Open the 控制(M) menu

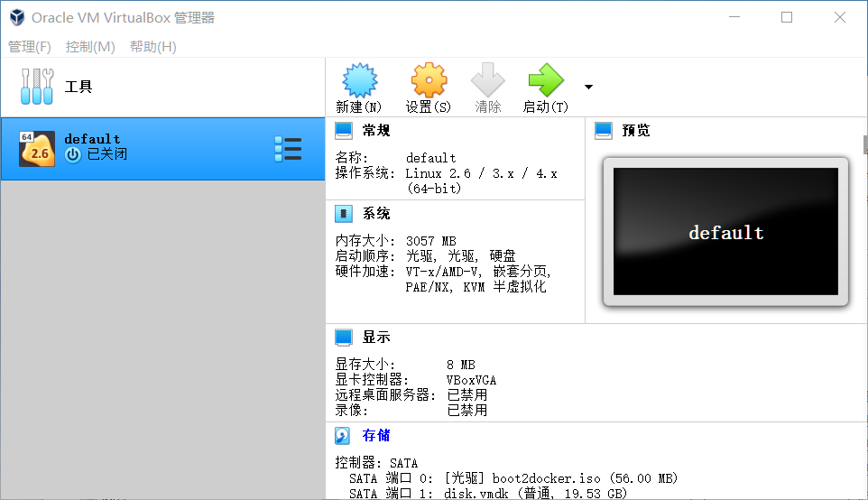(x=90, y=47)
